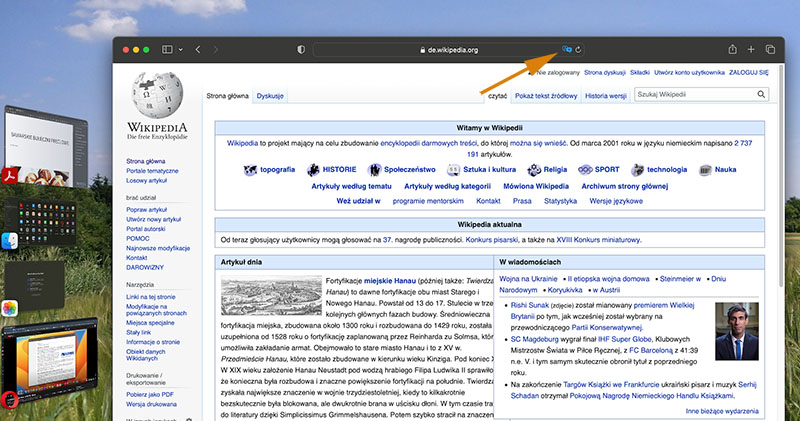
Task: Open Utwórz nowy artykuł sidebar link
Action: (x=154, y=219)
